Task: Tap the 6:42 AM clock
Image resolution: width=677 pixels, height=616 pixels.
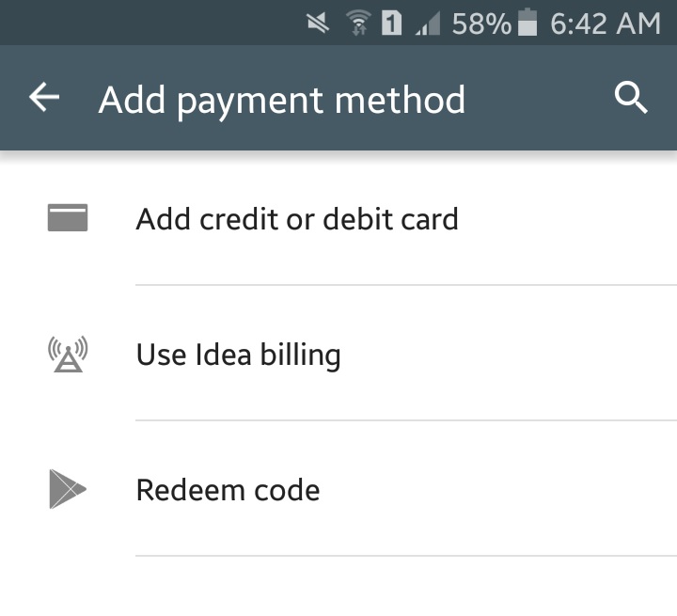Action: (606, 24)
